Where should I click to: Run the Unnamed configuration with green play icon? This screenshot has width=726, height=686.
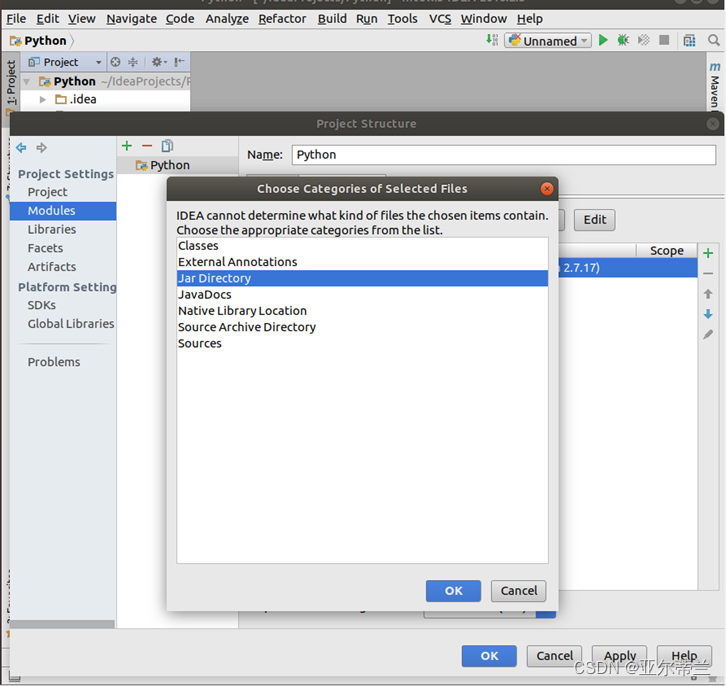click(x=603, y=40)
